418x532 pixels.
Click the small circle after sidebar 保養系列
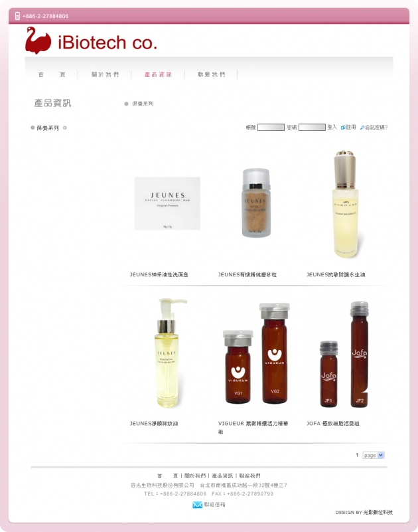[x=65, y=128]
